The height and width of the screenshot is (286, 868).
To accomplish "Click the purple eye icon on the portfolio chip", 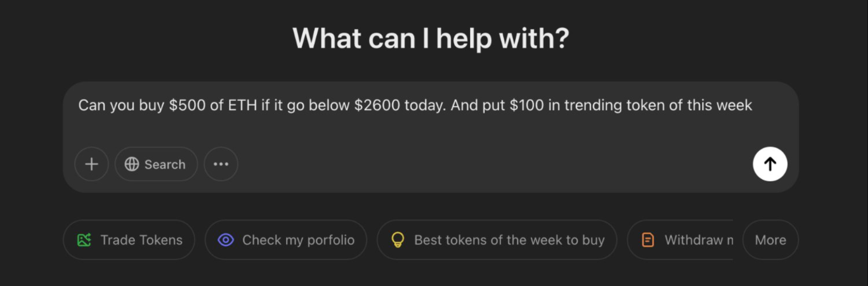I will [x=226, y=240].
